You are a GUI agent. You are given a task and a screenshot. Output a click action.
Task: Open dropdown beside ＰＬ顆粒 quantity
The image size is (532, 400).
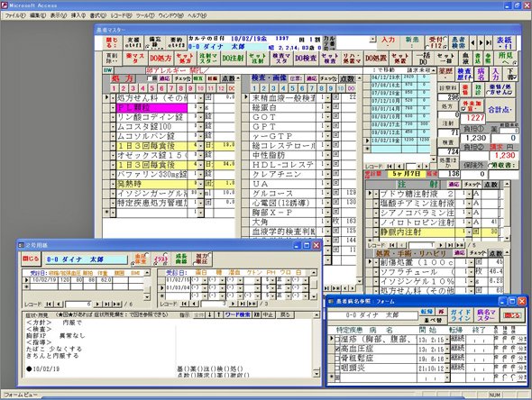[201, 108]
